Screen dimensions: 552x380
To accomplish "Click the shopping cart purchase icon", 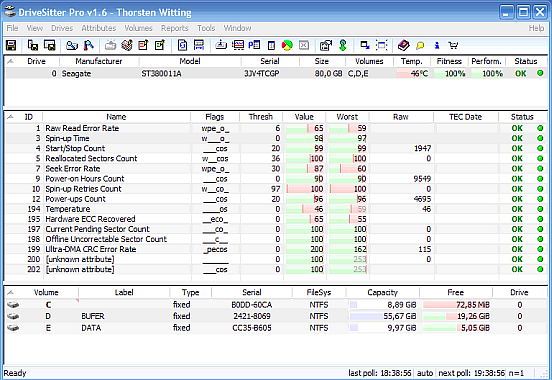I will [x=453, y=45].
